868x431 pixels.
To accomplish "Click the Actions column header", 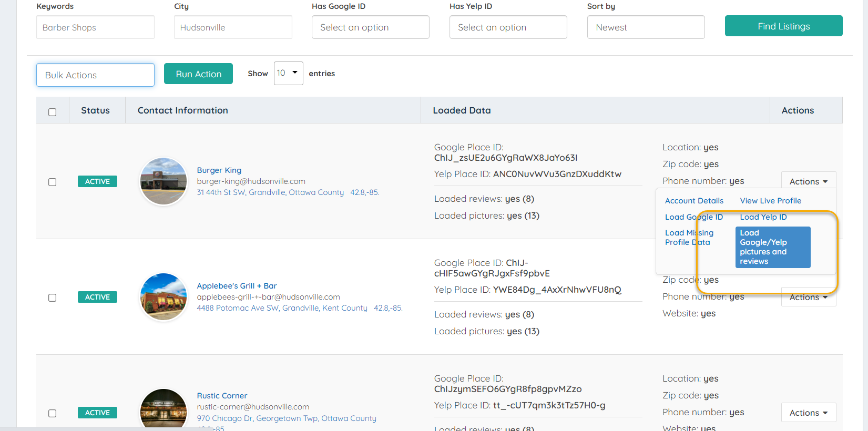I will coord(798,110).
